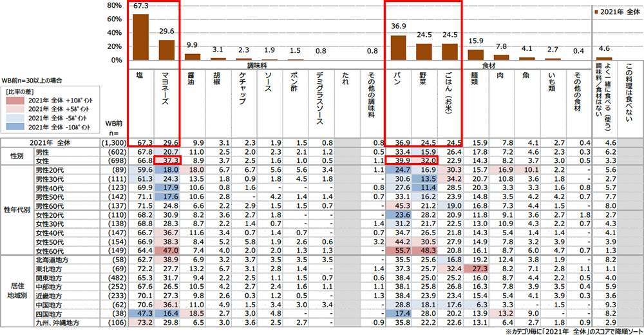644x335 pixels.
Task: Click the 塩 bar in the chart
Action: (x=140, y=37)
